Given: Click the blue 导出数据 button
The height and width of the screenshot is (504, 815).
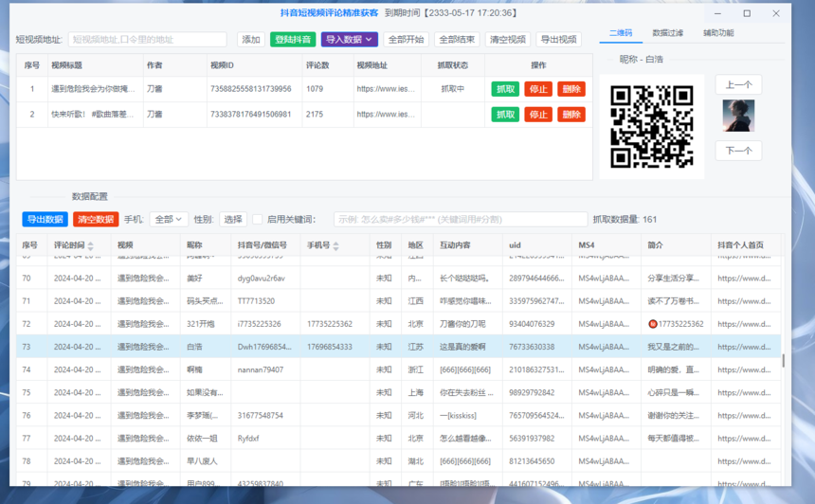Looking at the screenshot, I should click(x=45, y=219).
